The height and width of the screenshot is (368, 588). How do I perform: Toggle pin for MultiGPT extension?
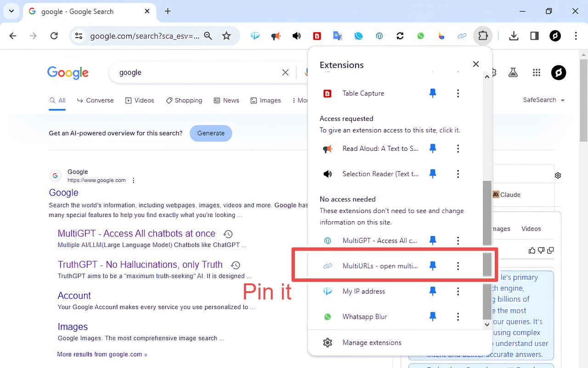tap(432, 240)
